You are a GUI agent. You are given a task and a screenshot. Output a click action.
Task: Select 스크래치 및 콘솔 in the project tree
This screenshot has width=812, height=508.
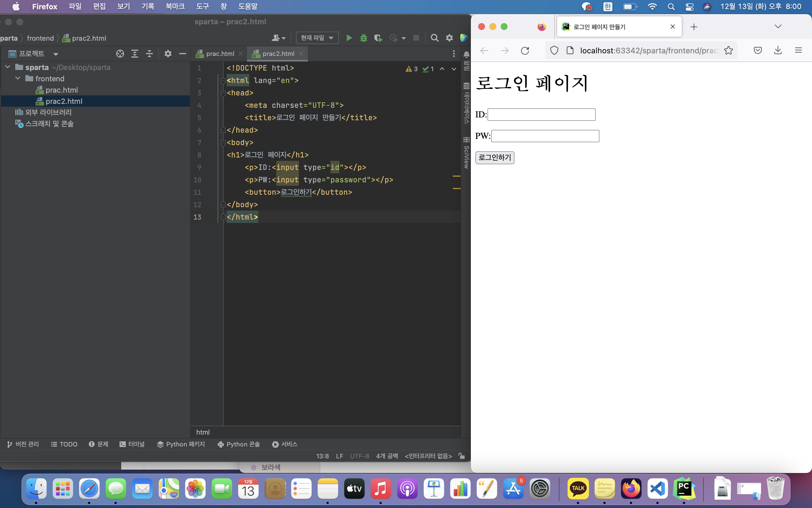click(49, 124)
